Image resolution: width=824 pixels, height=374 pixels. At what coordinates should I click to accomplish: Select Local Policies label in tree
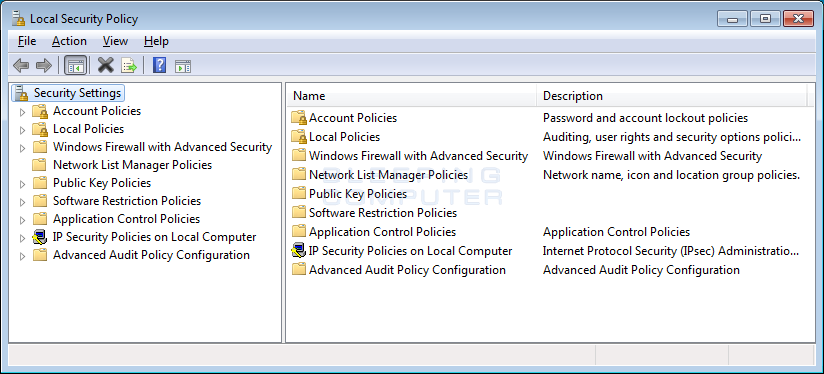point(88,129)
